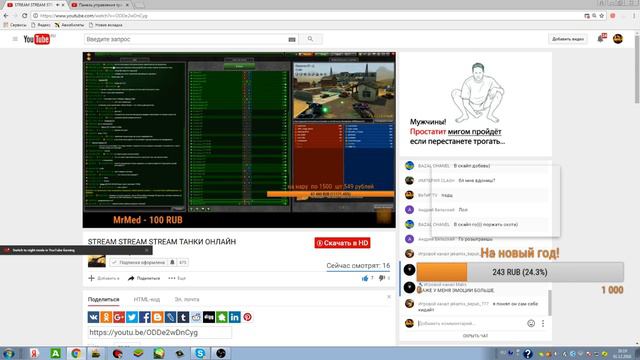Bookmark page with the star icon

point(602,16)
